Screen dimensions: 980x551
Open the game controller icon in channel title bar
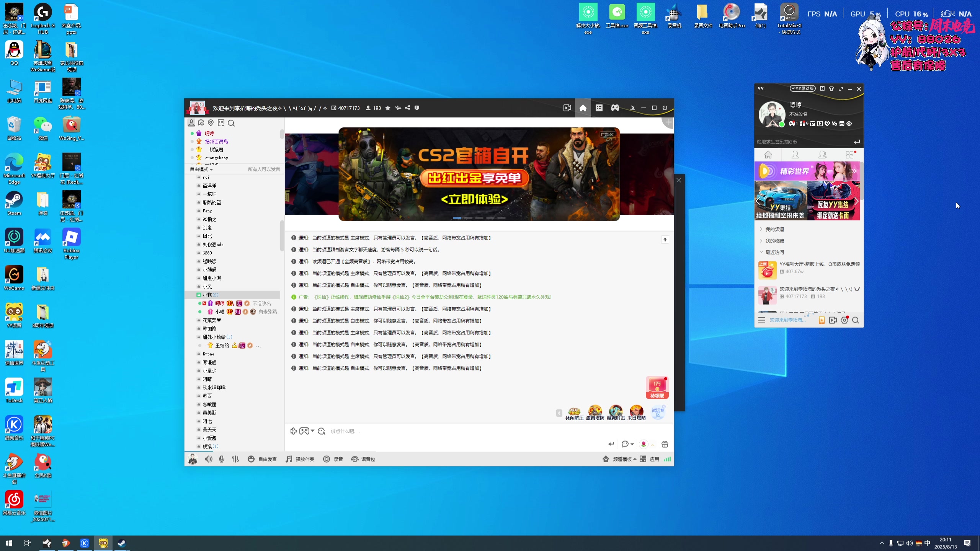click(x=615, y=108)
